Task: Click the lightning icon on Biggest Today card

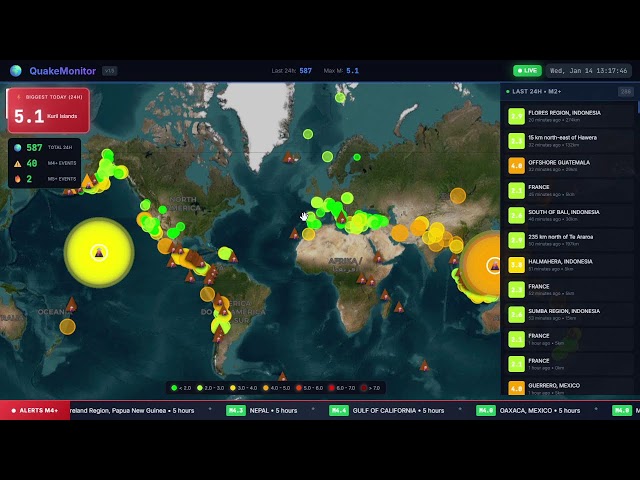Action: [18, 97]
